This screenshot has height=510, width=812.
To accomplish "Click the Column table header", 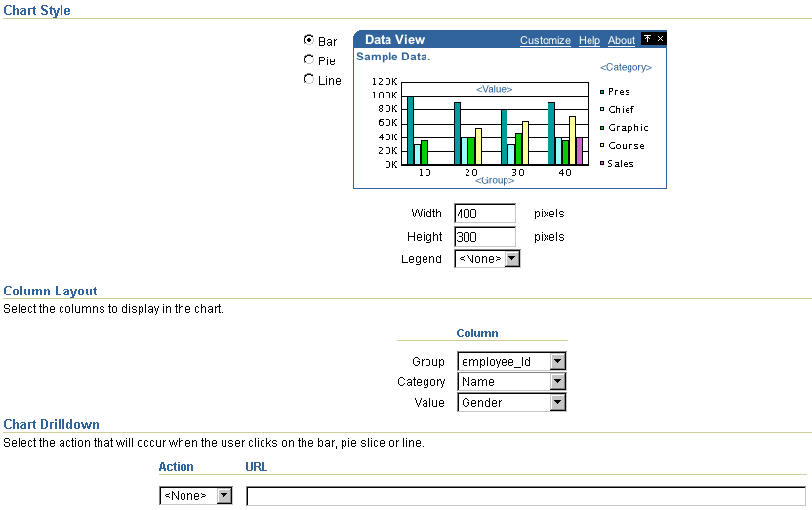I will tap(477, 333).
